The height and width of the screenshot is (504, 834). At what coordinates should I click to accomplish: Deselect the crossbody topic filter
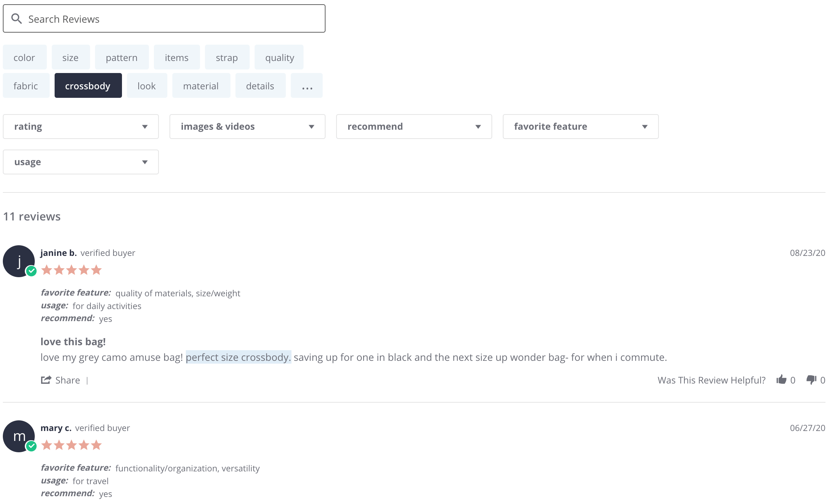coord(88,86)
